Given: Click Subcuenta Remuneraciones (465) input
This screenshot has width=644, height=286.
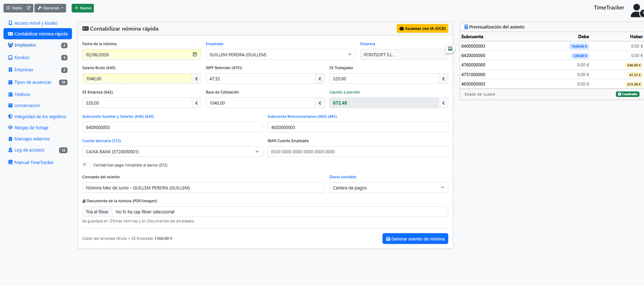Looking at the screenshot, I should [358, 127].
